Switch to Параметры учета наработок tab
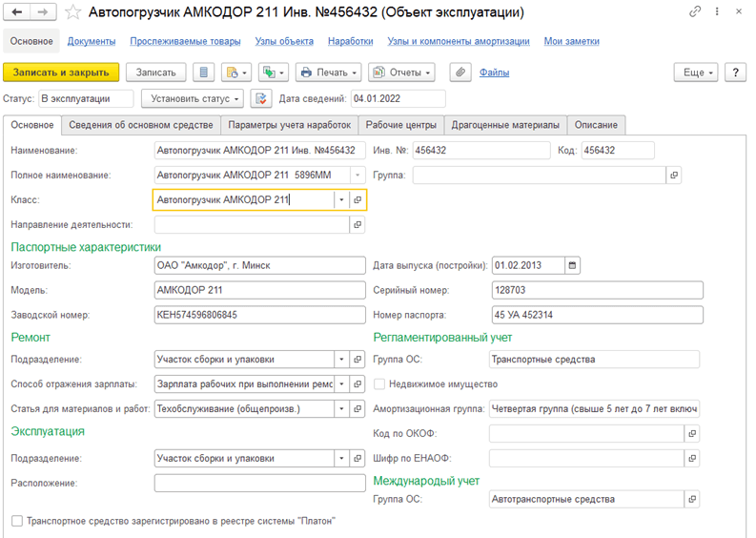Viewport: 756px width, 538px height. (x=289, y=125)
